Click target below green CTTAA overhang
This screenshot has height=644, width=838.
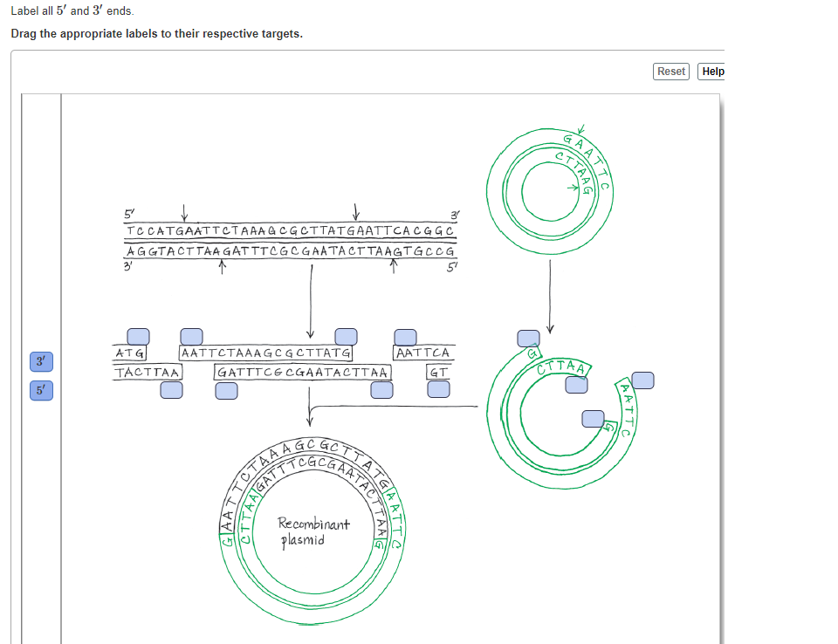tap(577, 385)
